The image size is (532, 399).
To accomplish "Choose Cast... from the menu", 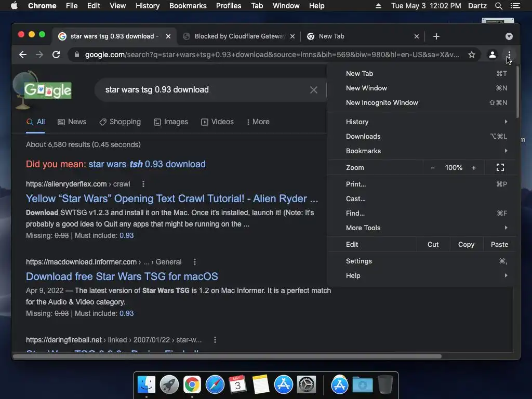I will coord(422,199).
